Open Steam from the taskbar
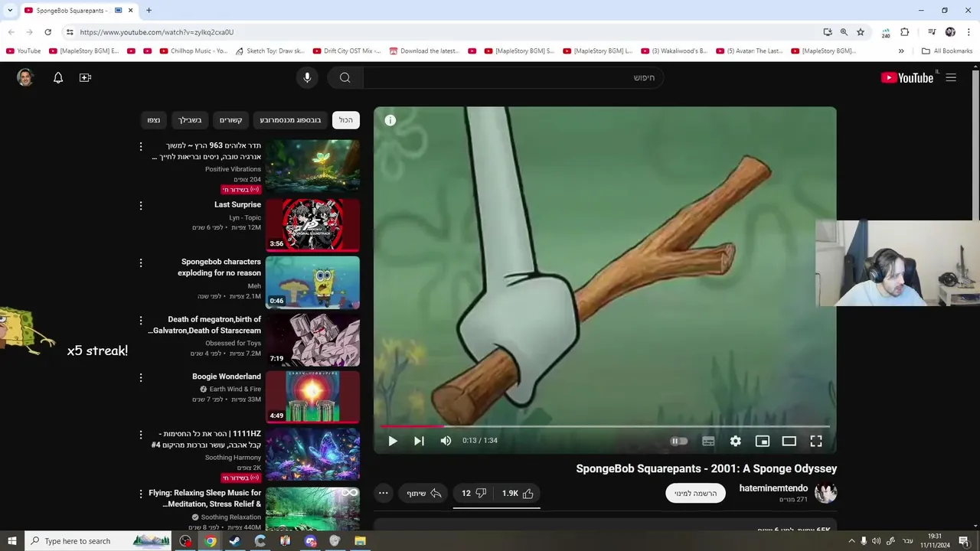This screenshot has height=551, width=980. [235, 541]
